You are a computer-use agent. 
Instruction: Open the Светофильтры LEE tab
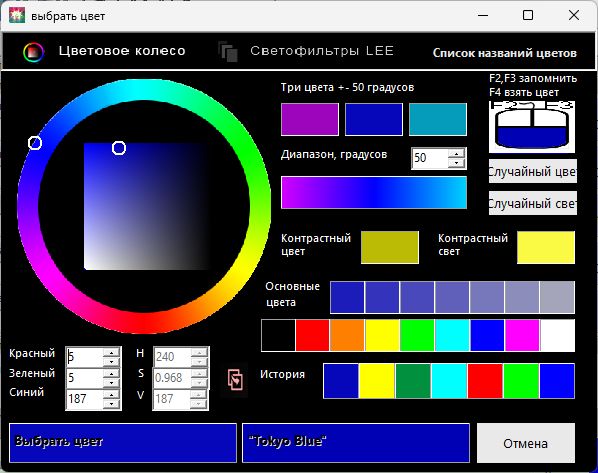(x=322, y=51)
